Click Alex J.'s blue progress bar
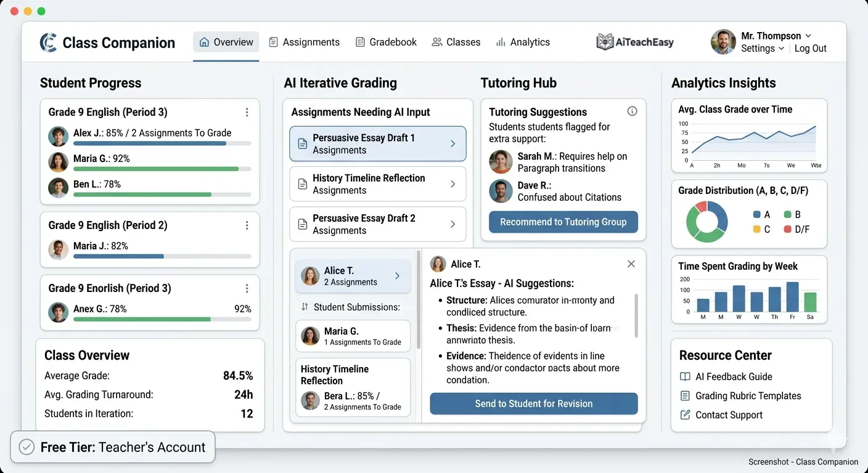868x473 pixels. 149,144
